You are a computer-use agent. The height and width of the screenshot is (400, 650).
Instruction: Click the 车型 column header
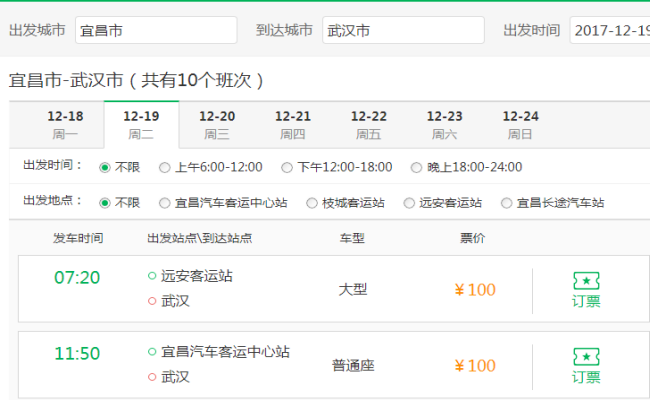pyautogui.click(x=352, y=238)
